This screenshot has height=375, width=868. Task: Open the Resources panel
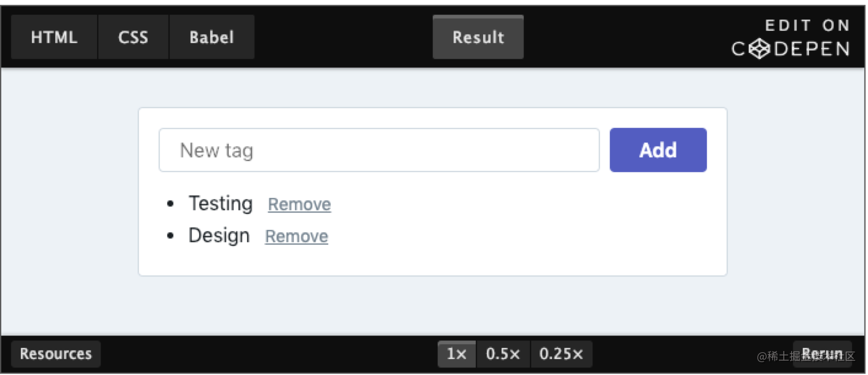point(55,353)
